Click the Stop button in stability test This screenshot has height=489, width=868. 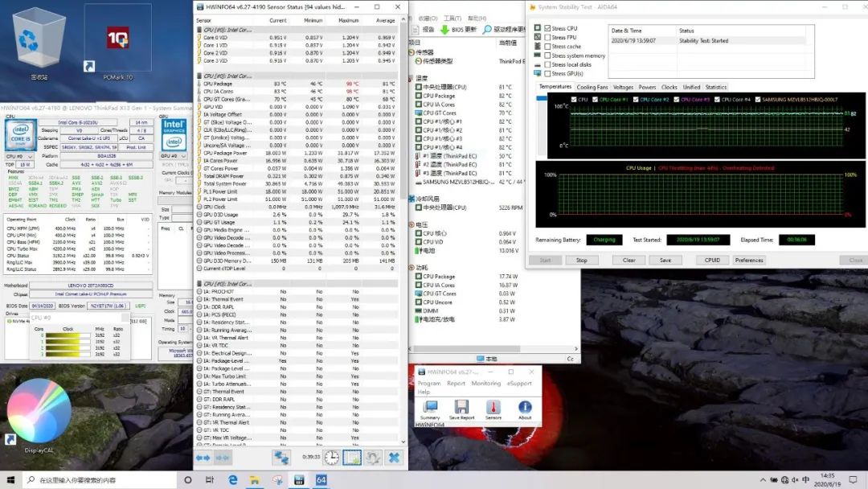point(581,260)
